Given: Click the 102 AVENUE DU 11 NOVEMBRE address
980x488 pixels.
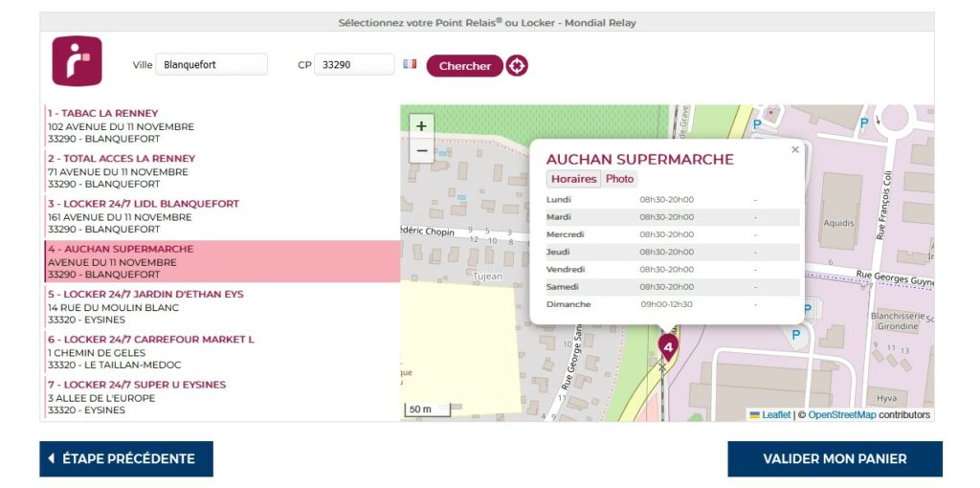Looking at the screenshot, I should (x=122, y=127).
